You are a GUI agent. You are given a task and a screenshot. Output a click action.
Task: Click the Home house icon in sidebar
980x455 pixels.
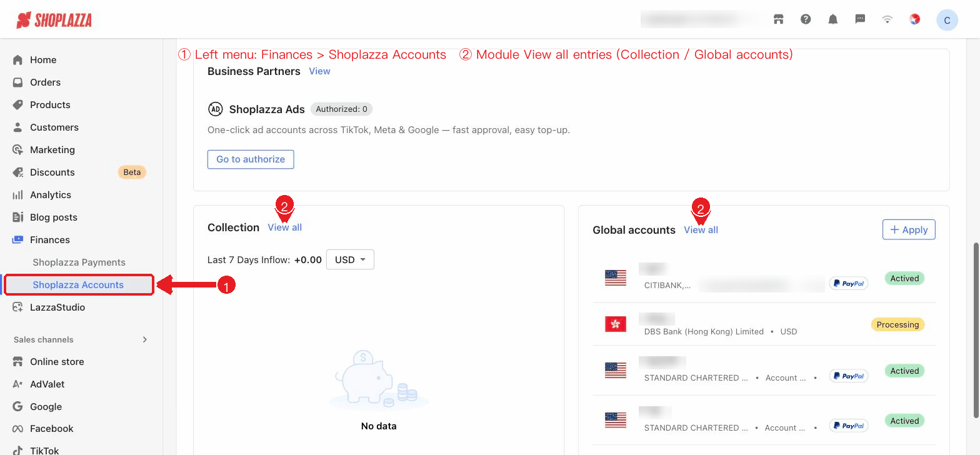click(x=17, y=60)
